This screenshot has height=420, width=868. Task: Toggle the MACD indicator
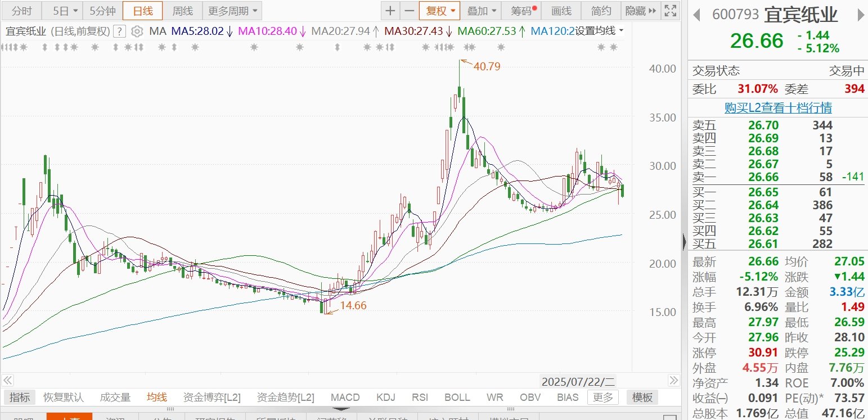(x=345, y=398)
